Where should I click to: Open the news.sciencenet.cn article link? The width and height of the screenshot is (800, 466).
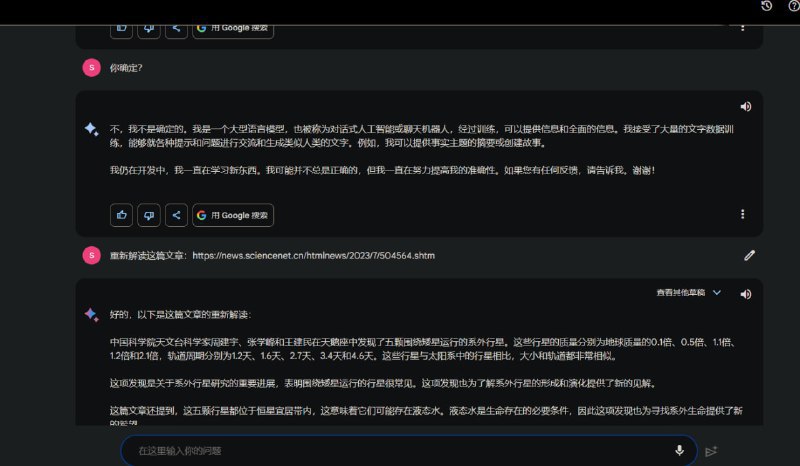point(313,256)
